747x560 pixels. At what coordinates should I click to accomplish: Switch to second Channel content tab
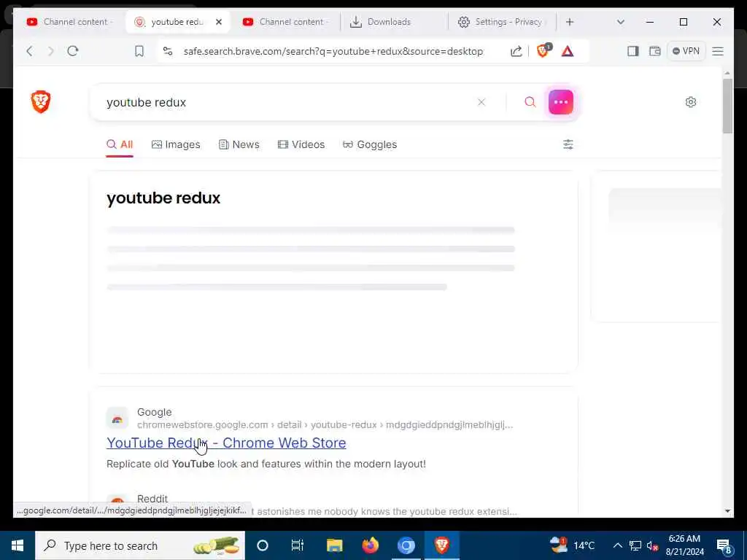point(285,22)
